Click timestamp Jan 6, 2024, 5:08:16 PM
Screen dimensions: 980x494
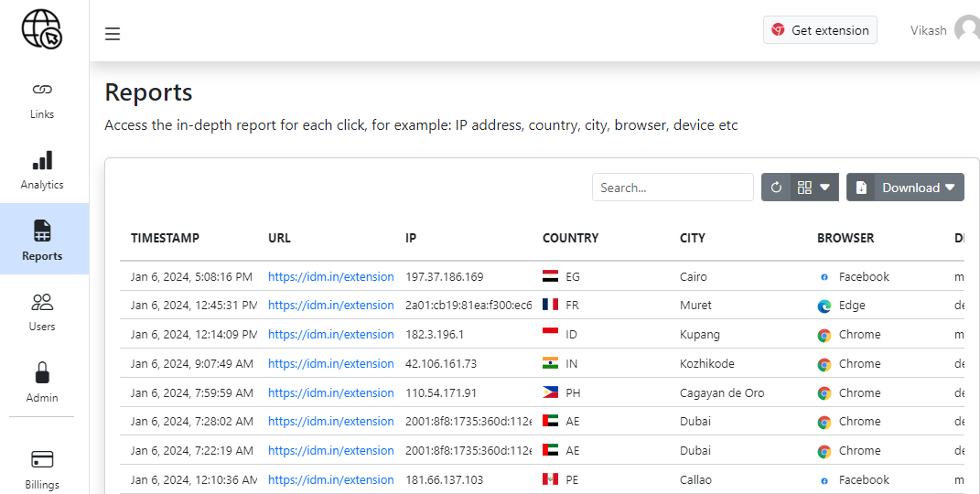point(192,276)
